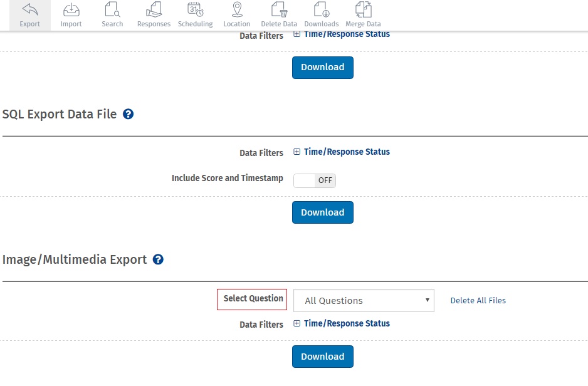Download the SQL Export data file
The width and height of the screenshot is (588, 386).
[x=322, y=212]
